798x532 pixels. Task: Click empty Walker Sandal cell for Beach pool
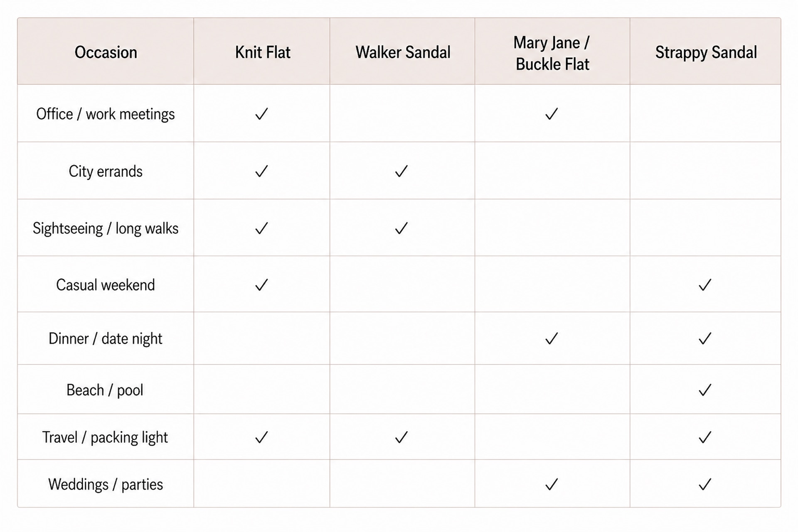402,389
